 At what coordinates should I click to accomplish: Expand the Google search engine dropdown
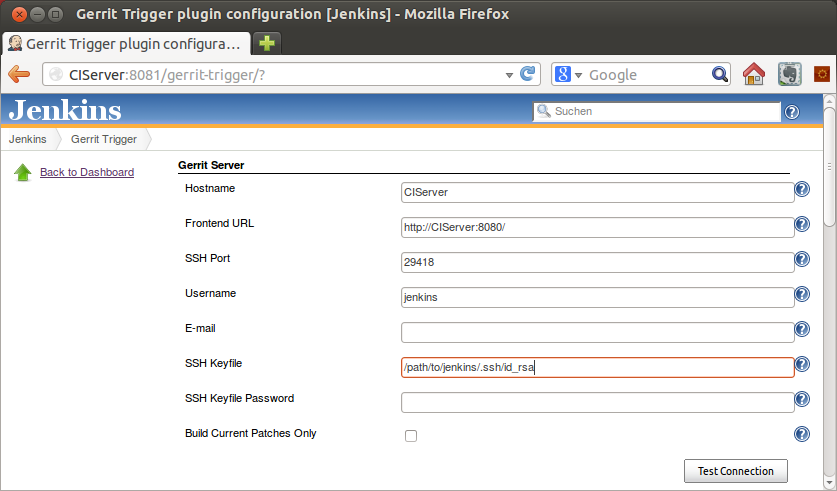click(x=578, y=75)
